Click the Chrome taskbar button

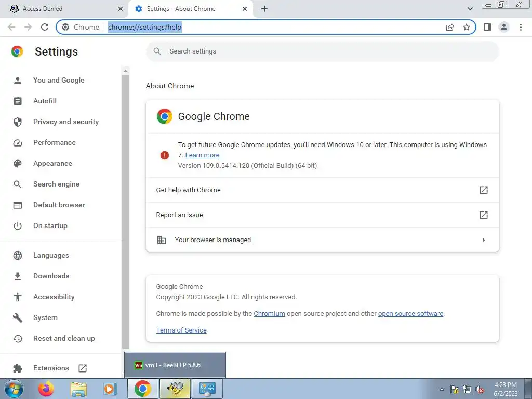[143, 389]
